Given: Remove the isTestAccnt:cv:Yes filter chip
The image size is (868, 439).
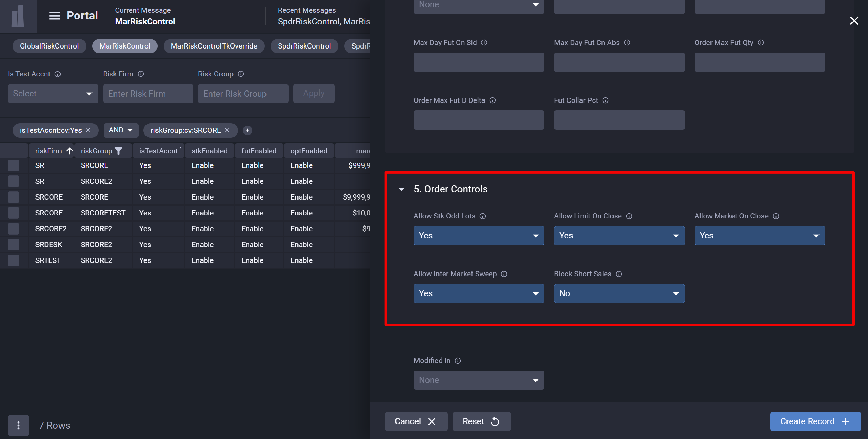Looking at the screenshot, I should pyautogui.click(x=88, y=130).
